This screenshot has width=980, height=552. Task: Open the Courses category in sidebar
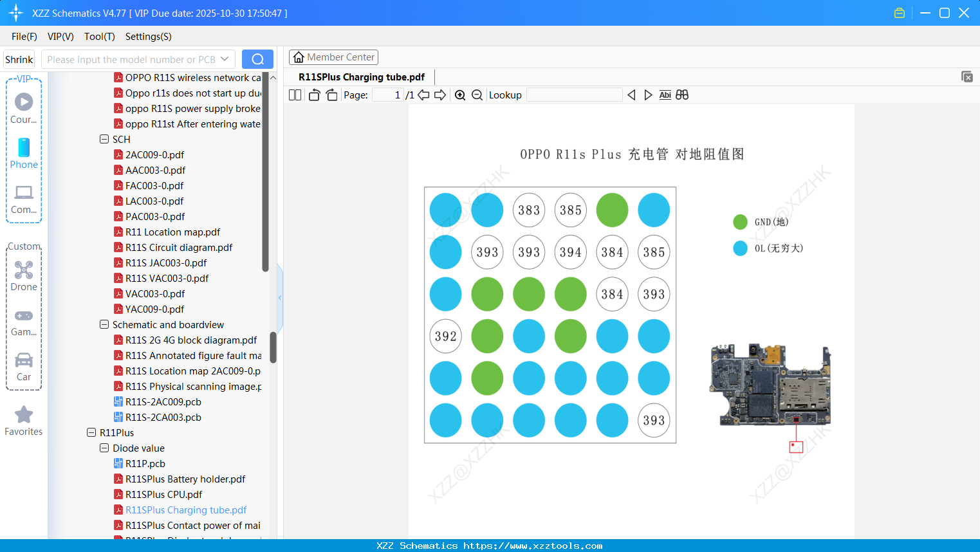click(24, 109)
